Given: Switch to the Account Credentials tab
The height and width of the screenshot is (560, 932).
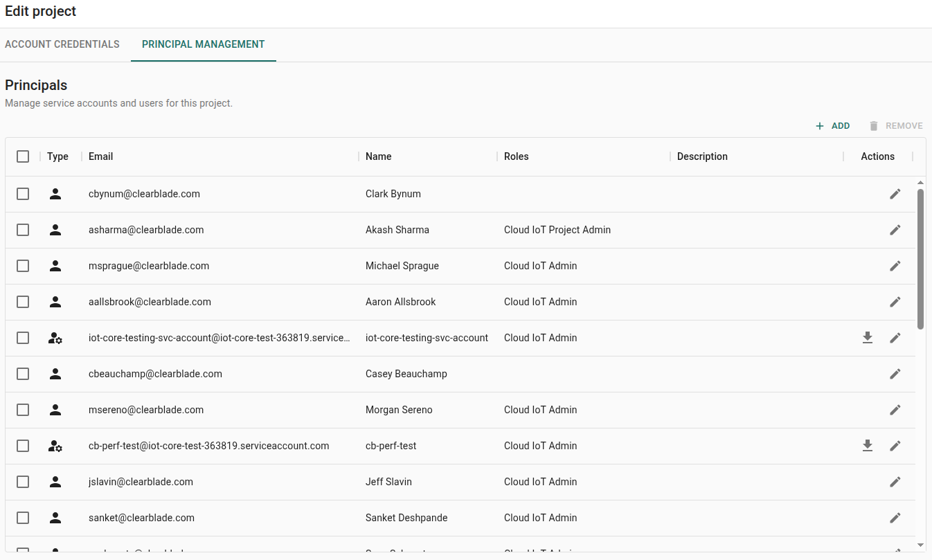Looking at the screenshot, I should click(62, 44).
